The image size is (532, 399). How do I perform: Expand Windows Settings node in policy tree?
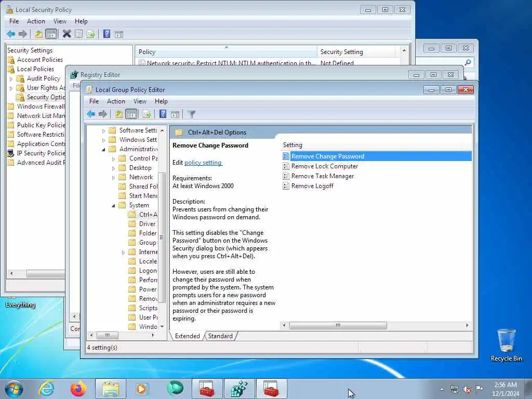tap(103, 140)
